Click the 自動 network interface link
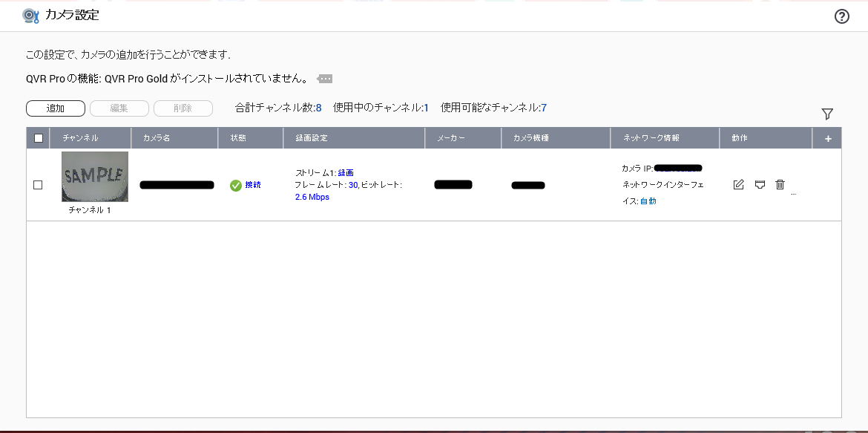The height and width of the screenshot is (433, 868). pyautogui.click(x=648, y=201)
